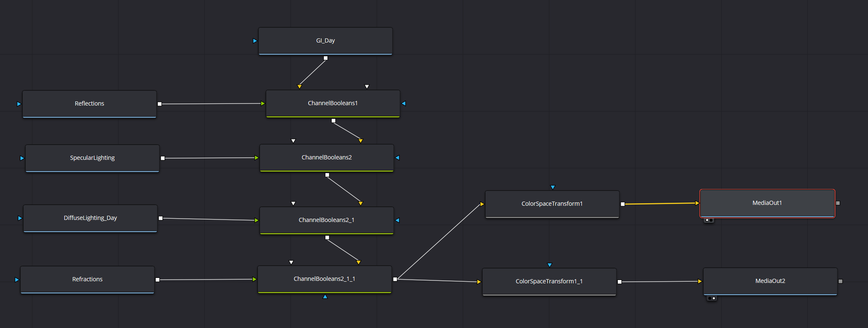Click ColorSpaceTransform1_1 yellow input arrow
The height and width of the screenshot is (328, 868).
point(479,282)
